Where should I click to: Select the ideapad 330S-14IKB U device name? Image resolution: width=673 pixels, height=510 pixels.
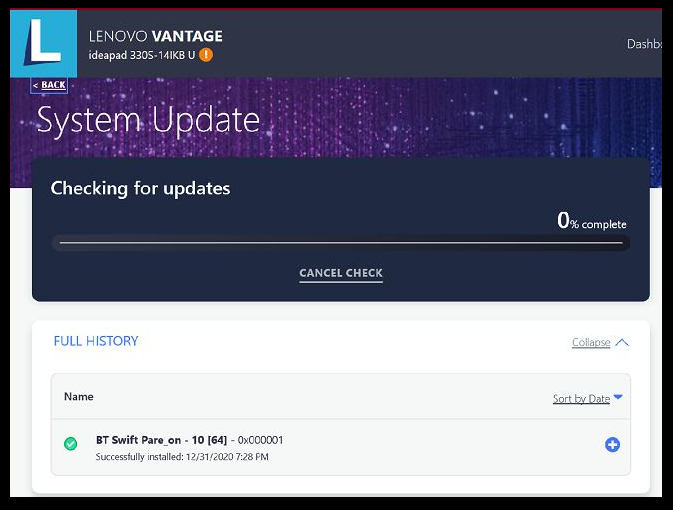click(x=142, y=55)
